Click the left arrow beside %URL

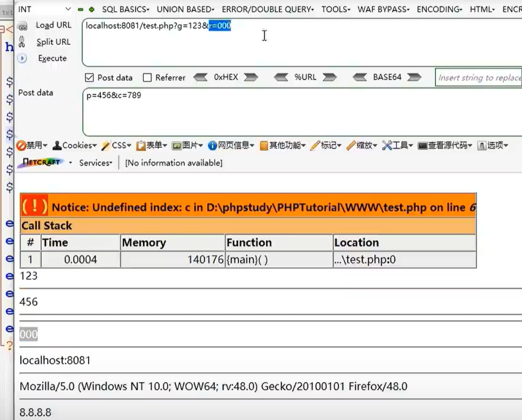tap(281, 77)
